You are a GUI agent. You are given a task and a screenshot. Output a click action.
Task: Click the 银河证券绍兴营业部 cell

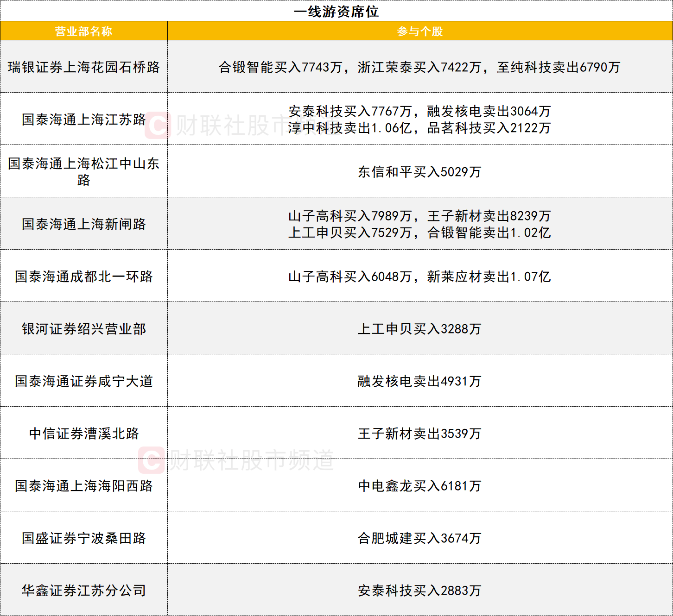[84, 329]
